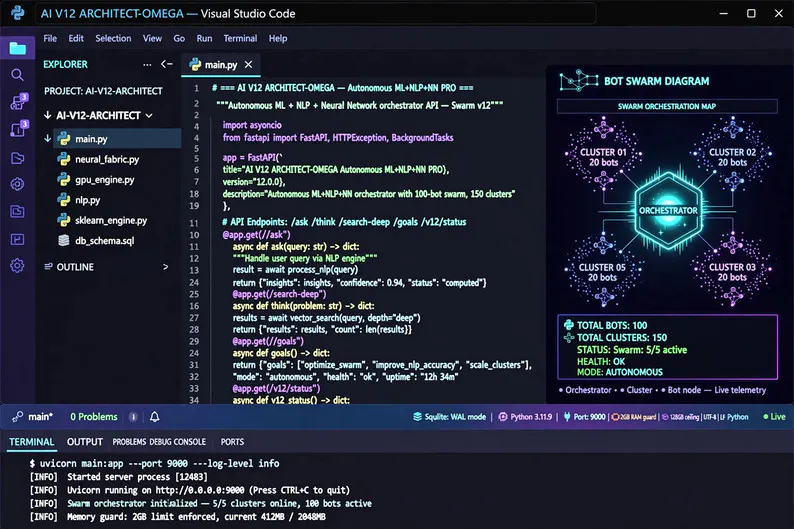
Task: Open the File menu
Action: [x=50, y=38]
